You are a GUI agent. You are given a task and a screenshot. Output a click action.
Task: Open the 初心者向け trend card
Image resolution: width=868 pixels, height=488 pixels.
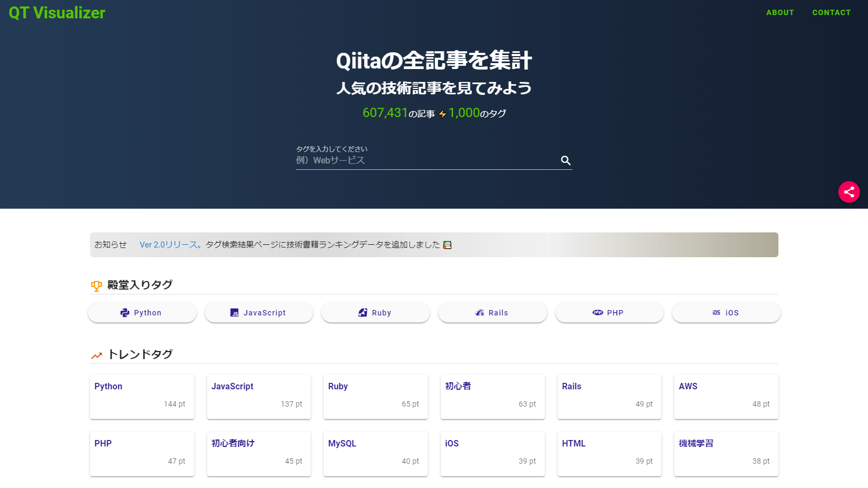click(259, 453)
